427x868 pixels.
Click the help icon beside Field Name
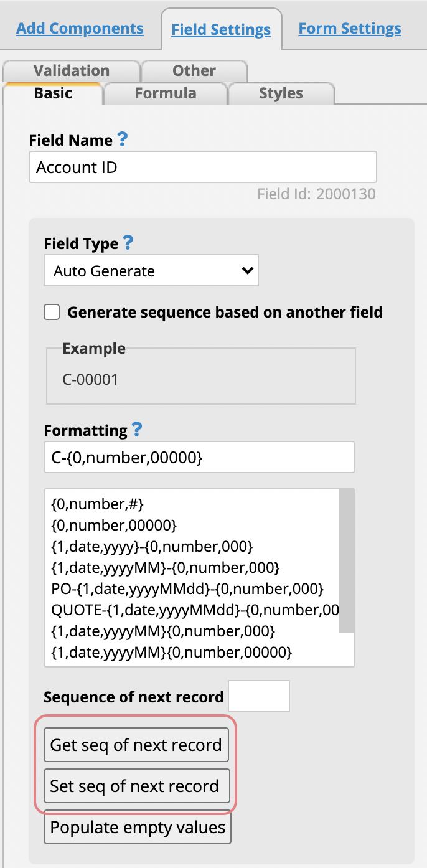[x=122, y=139]
